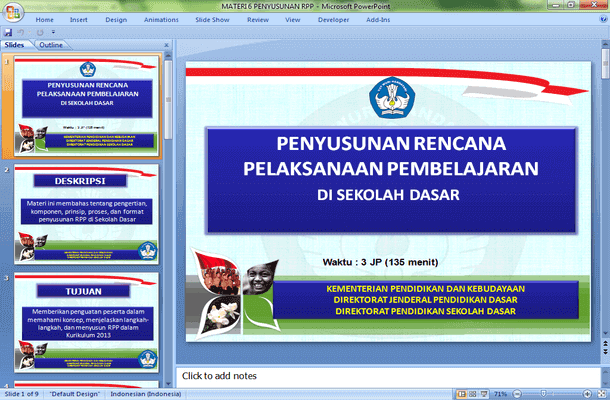Click the Next Slide double-arrow button
The image size is (610, 400).
tap(605, 351)
